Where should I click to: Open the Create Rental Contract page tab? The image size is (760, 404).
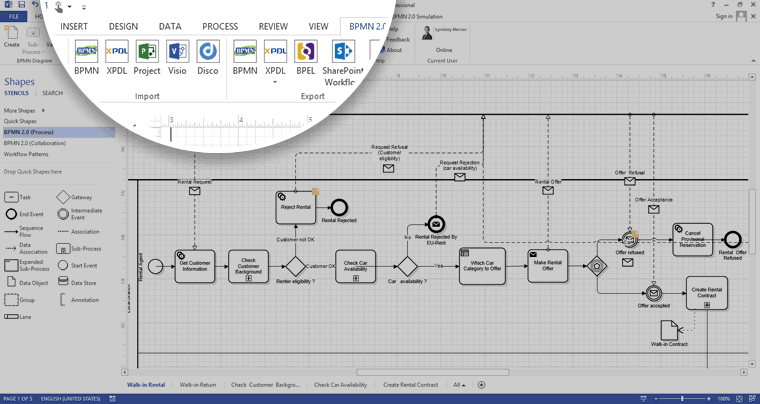[411, 385]
